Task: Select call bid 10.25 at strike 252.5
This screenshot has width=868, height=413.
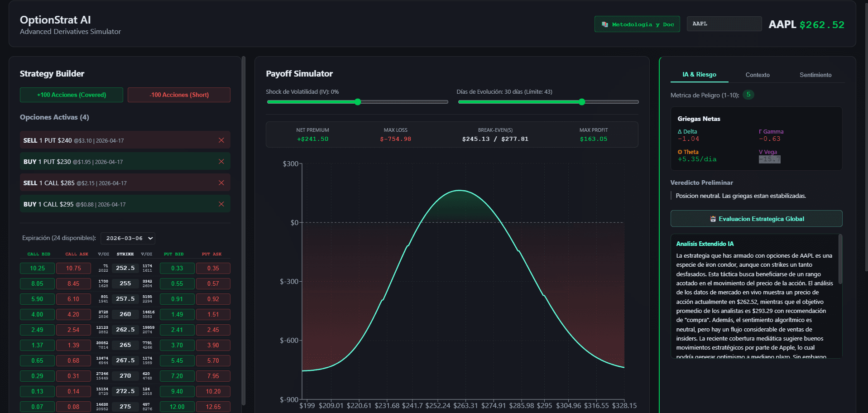Action: click(37, 268)
